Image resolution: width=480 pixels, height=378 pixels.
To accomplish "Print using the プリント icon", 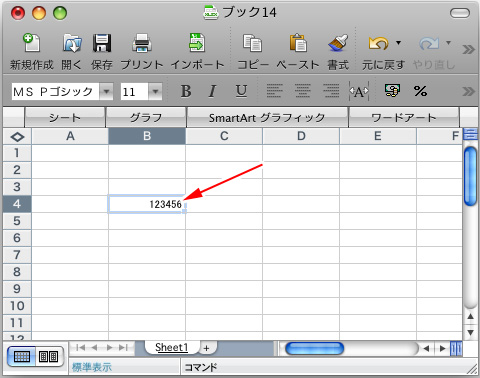I will [x=142, y=43].
